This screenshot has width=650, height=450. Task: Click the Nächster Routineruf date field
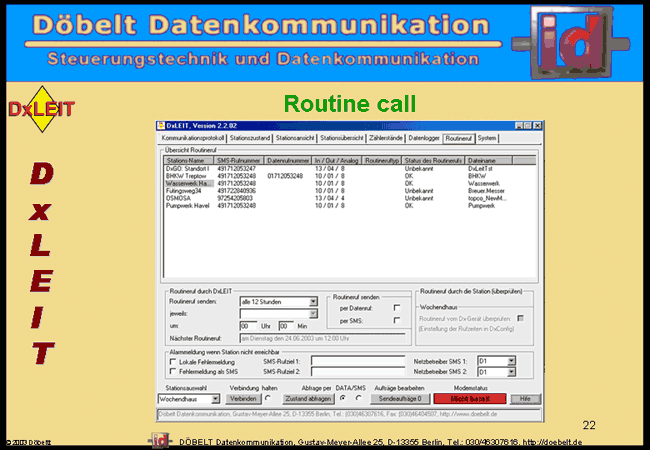[x=323, y=339]
